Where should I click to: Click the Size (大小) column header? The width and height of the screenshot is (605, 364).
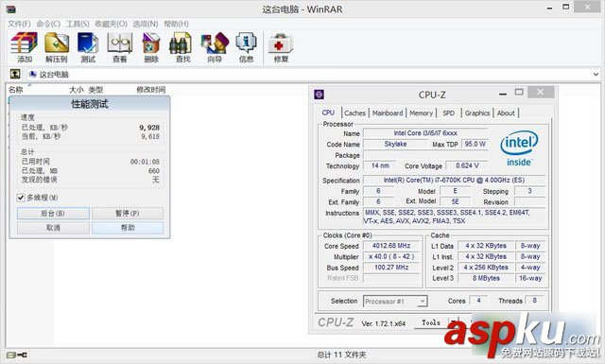pyautogui.click(x=76, y=90)
